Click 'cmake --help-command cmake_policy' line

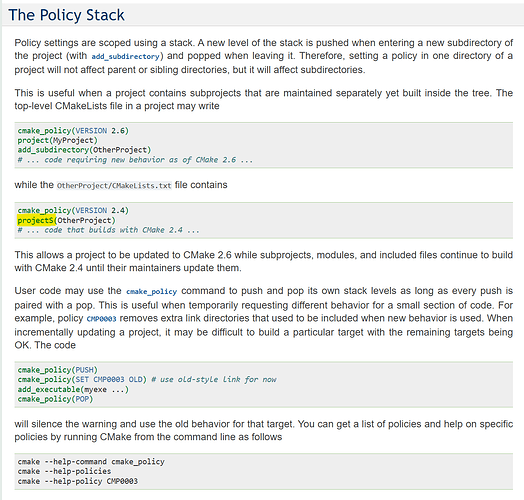click(x=91, y=462)
